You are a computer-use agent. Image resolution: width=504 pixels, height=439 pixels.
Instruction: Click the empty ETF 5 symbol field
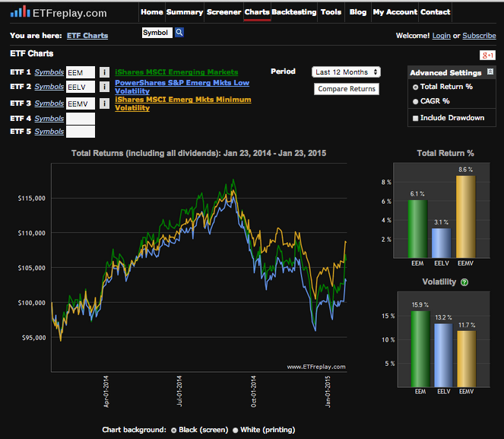[81, 132]
